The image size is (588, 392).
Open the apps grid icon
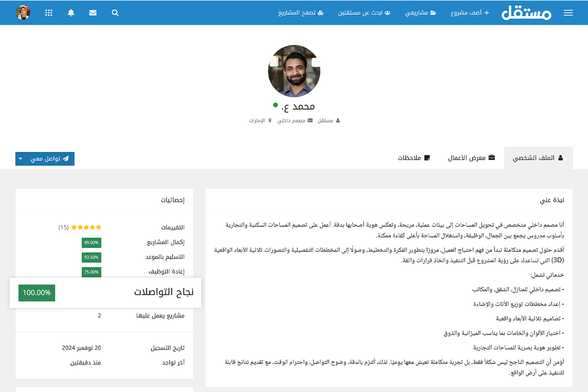49,13
